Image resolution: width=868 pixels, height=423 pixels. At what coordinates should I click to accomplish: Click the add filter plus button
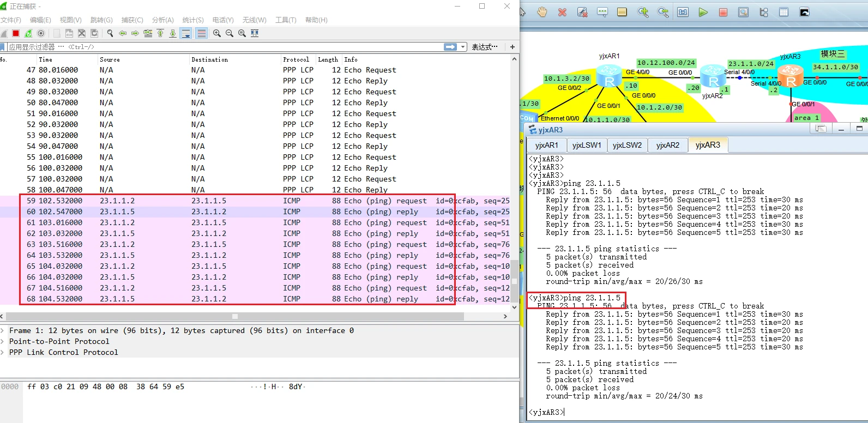coord(513,47)
